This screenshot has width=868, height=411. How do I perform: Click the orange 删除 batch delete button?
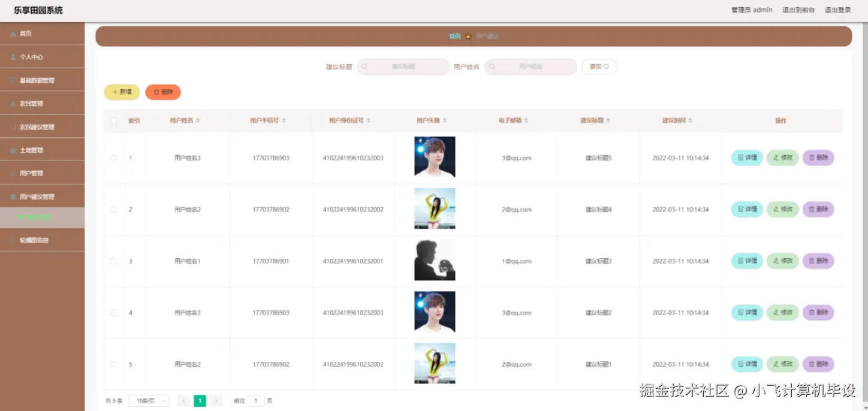click(163, 92)
